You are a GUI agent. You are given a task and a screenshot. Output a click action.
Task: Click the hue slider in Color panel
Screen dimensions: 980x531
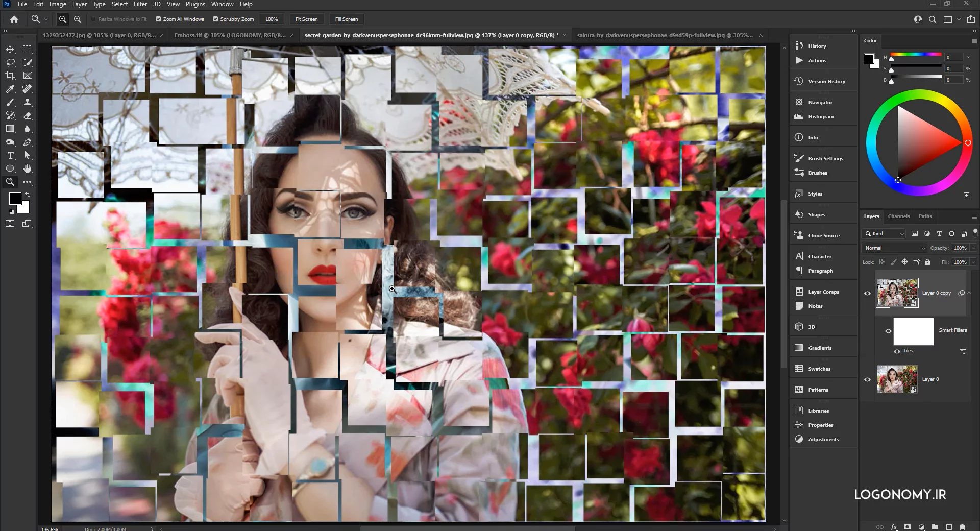(916, 54)
